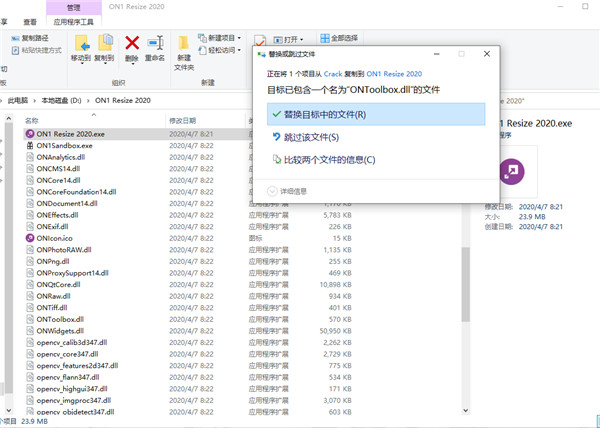Click the Crack source folder link
Viewport: 600px width, 428px height.
click(x=333, y=74)
